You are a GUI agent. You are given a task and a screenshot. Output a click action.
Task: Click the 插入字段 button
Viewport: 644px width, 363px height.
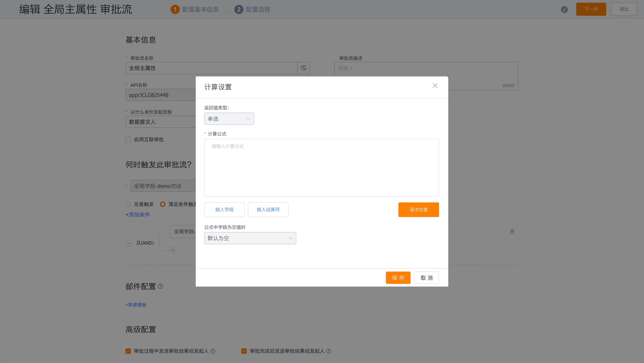coord(224,210)
